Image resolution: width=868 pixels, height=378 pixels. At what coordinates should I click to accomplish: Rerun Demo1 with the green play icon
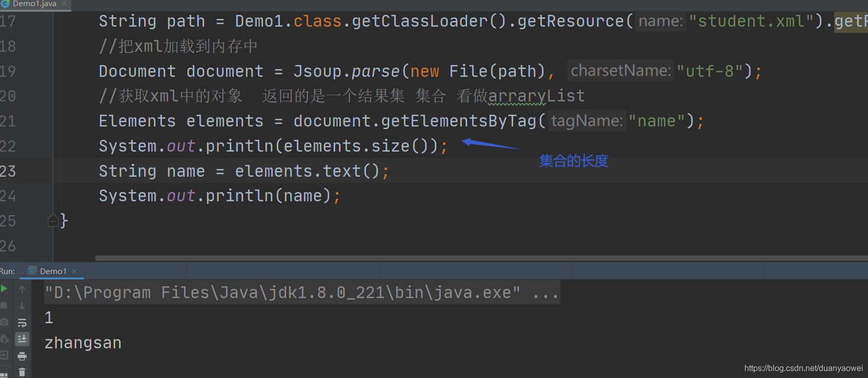coord(4,289)
